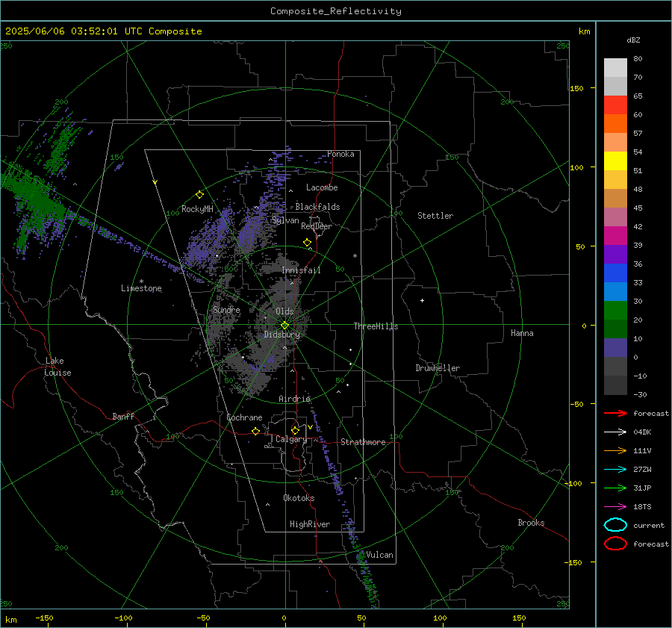Viewport: 672px width, 628px height.
Task: Select the white 04DK arrow legend icon
Action: 615,432
